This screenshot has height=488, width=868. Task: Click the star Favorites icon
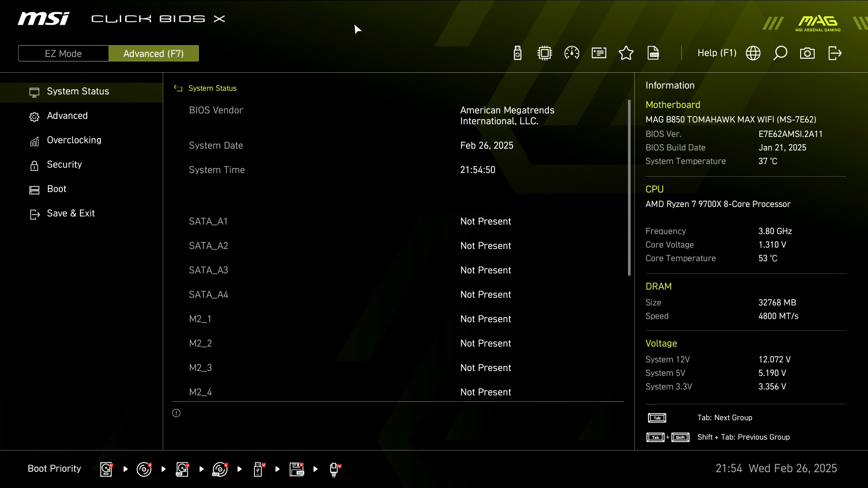click(626, 53)
